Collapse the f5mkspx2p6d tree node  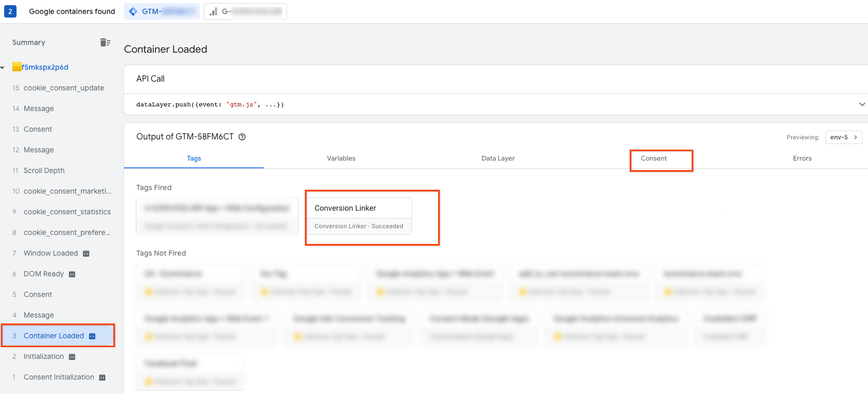[3, 68]
